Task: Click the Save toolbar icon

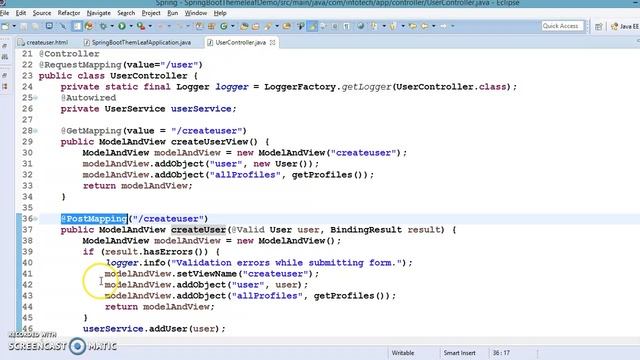Action: coord(24,26)
